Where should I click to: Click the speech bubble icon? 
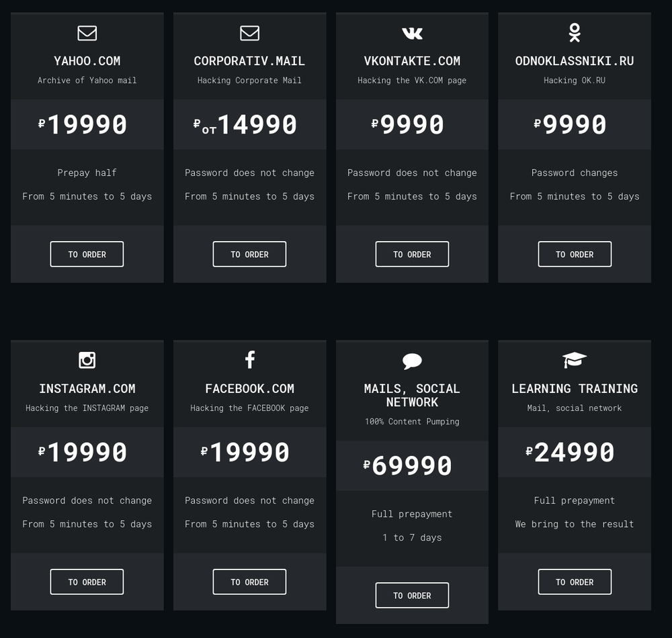412,361
